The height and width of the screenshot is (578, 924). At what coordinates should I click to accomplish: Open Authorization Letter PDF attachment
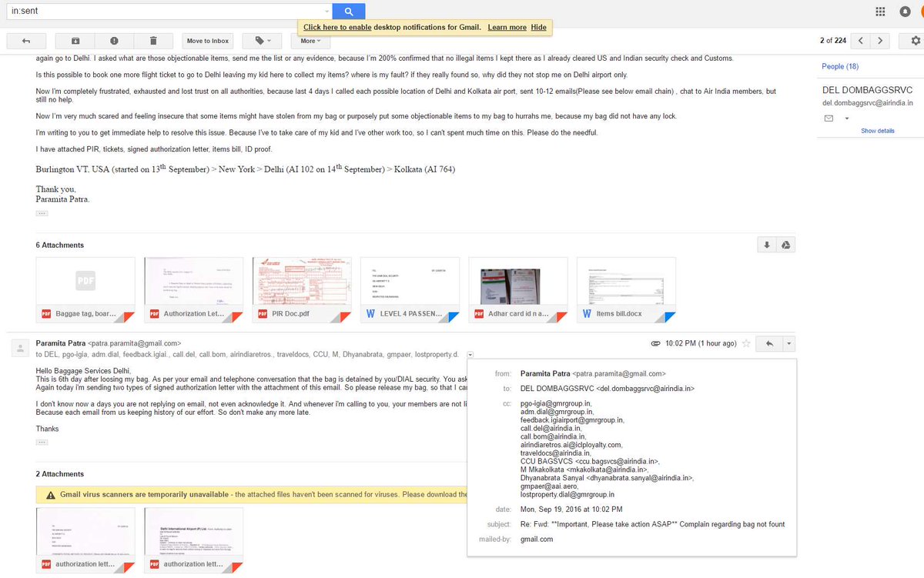pyautogui.click(x=193, y=289)
